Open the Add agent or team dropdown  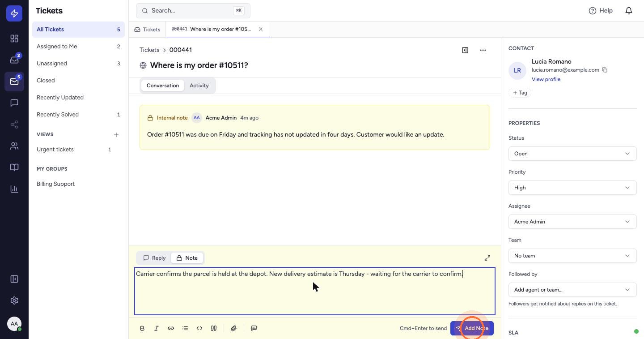coord(572,290)
